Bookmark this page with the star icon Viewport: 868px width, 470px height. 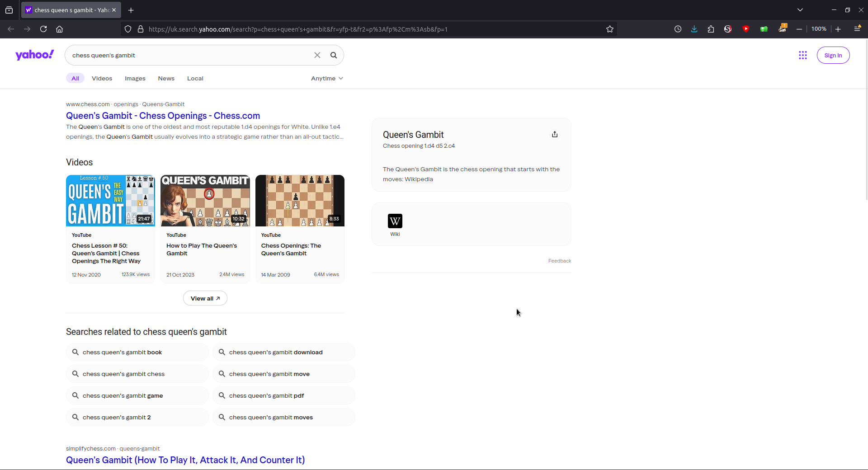610,29
